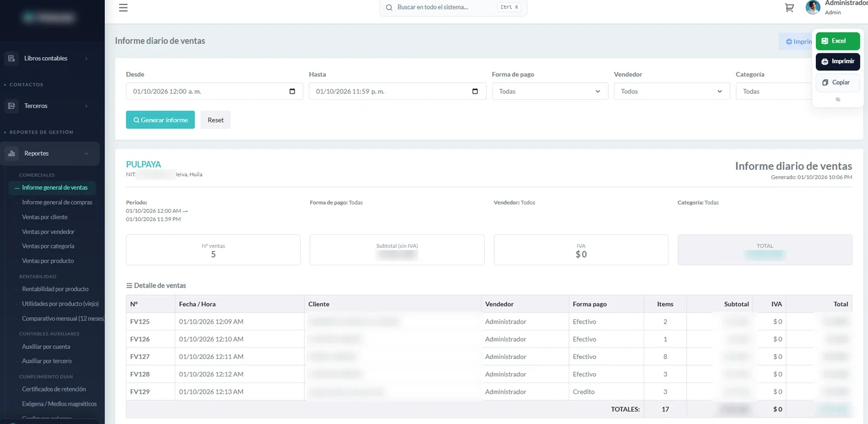This screenshot has height=424, width=868.
Task: Expand the Libros contables submenu chevron
Action: pos(86,59)
